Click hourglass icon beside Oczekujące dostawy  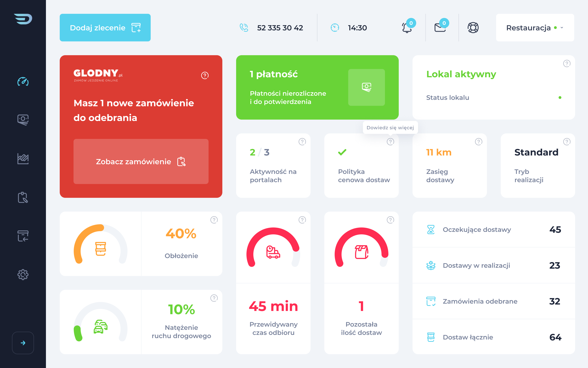click(431, 230)
